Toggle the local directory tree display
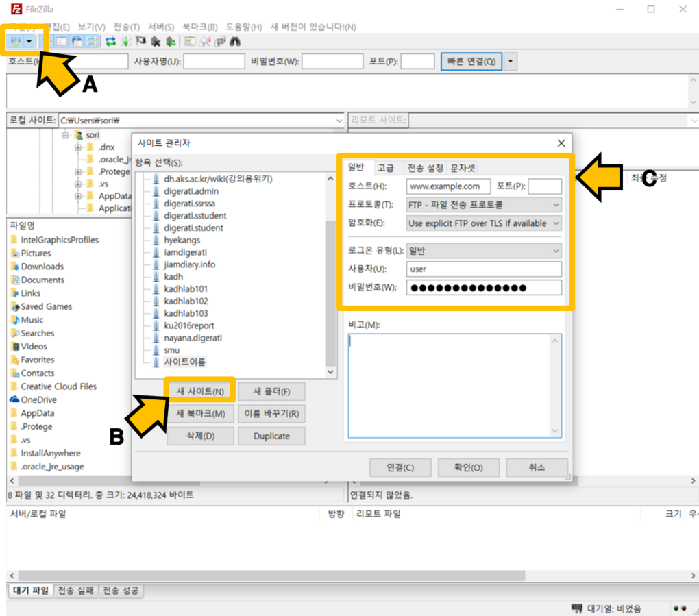Screen dimensions: 699x616 [62, 42]
